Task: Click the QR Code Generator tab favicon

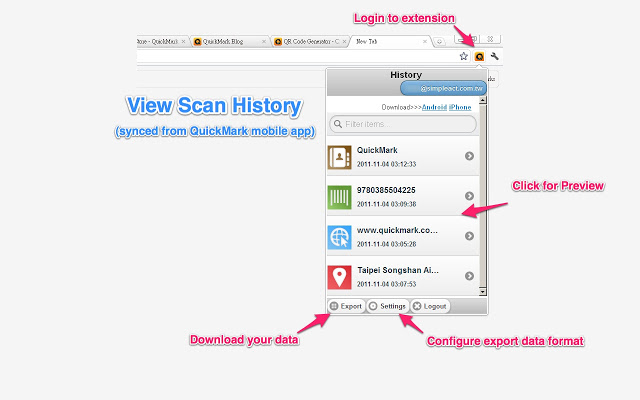Action: click(278, 42)
